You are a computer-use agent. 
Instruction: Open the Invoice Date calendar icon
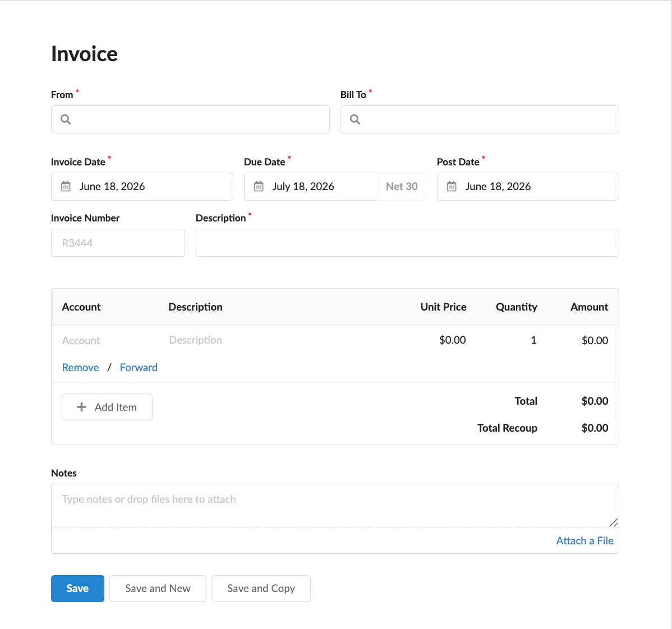(x=66, y=186)
